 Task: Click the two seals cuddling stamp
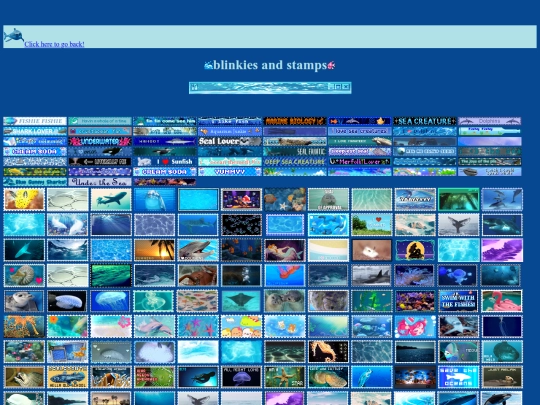(x=285, y=301)
